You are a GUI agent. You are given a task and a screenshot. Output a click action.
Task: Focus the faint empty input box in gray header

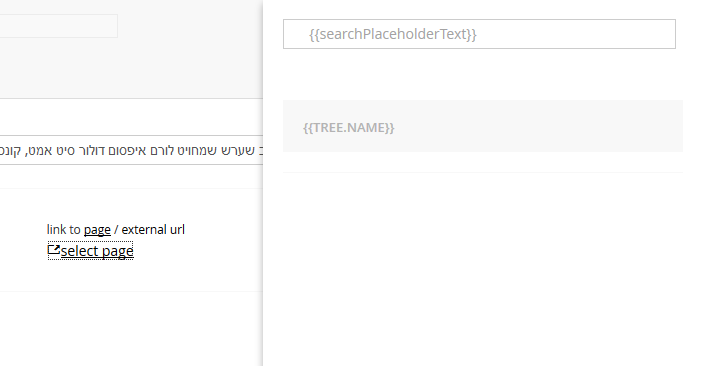click(59, 26)
